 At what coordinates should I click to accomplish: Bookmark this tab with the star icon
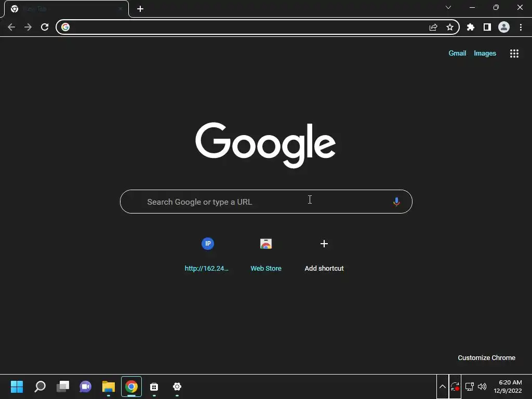pos(450,27)
